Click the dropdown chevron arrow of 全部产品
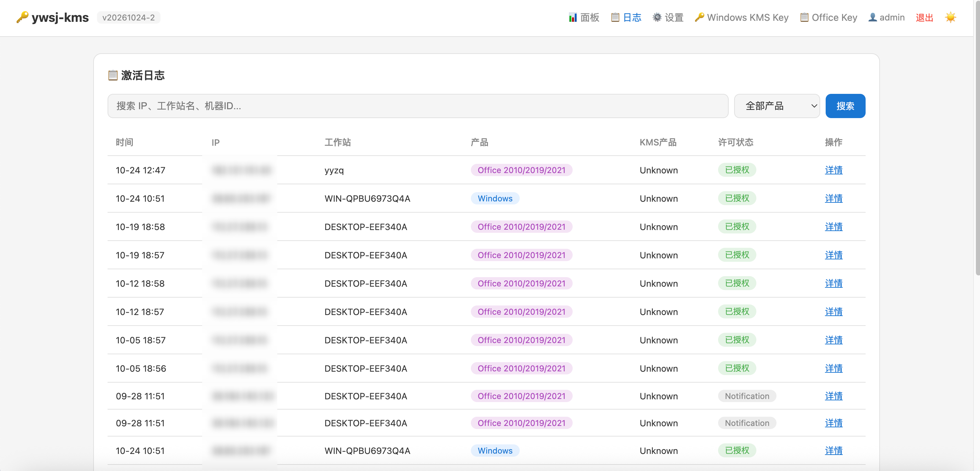Image resolution: width=980 pixels, height=471 pixels. click(814, 106)
